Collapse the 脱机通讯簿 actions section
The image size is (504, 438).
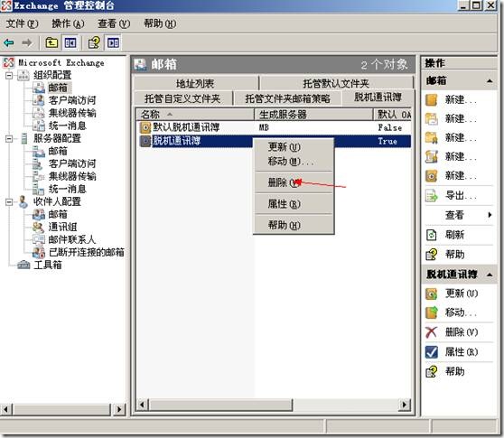(490, 275)
